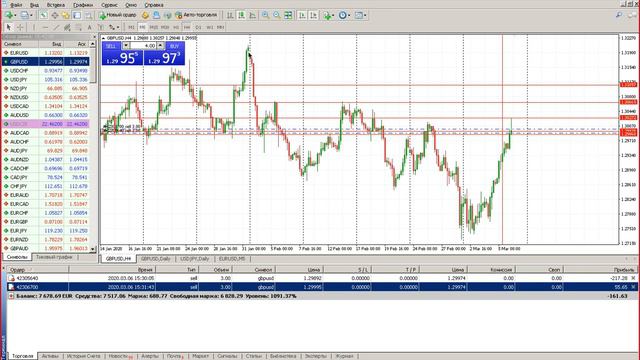This screenshot has width=640, height=360.
Task: Open the Сервис menu
Action: click(109, 5)
